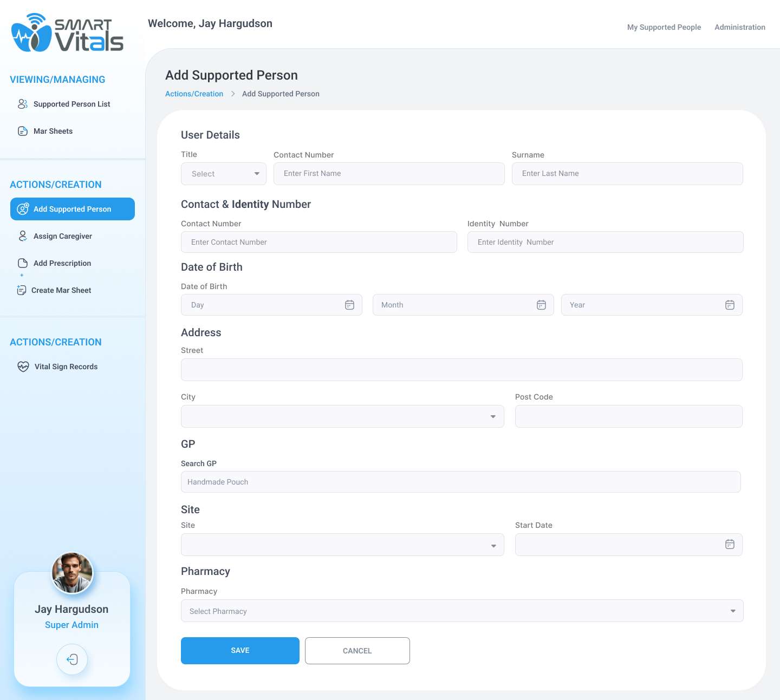Go to My Supported People menu
The height and width of the screenshot is (700, 780).
point(664,27)
